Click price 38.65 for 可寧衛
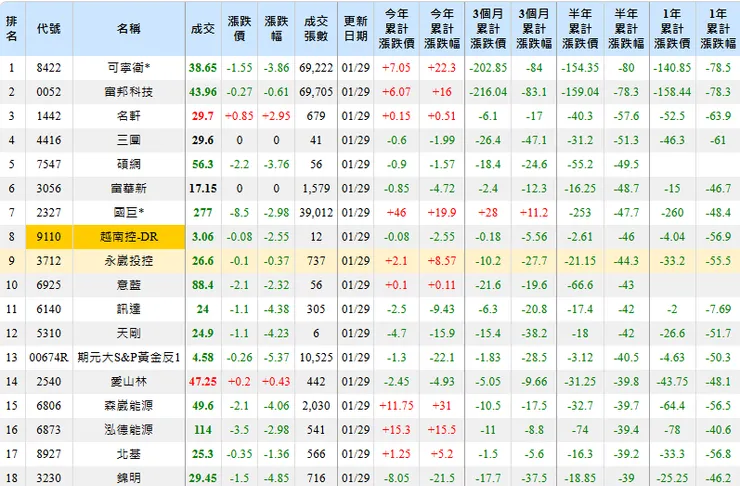740x486 pixels. (203, 68)
